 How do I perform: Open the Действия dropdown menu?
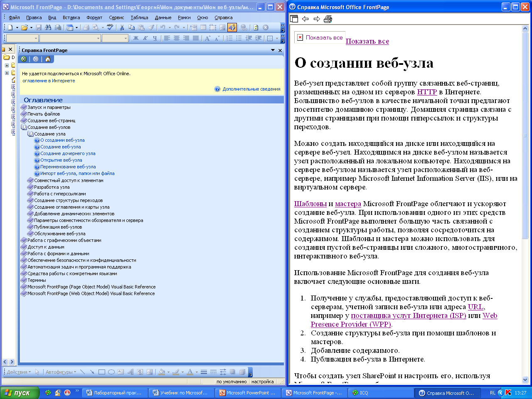click(x=19, y=372)
